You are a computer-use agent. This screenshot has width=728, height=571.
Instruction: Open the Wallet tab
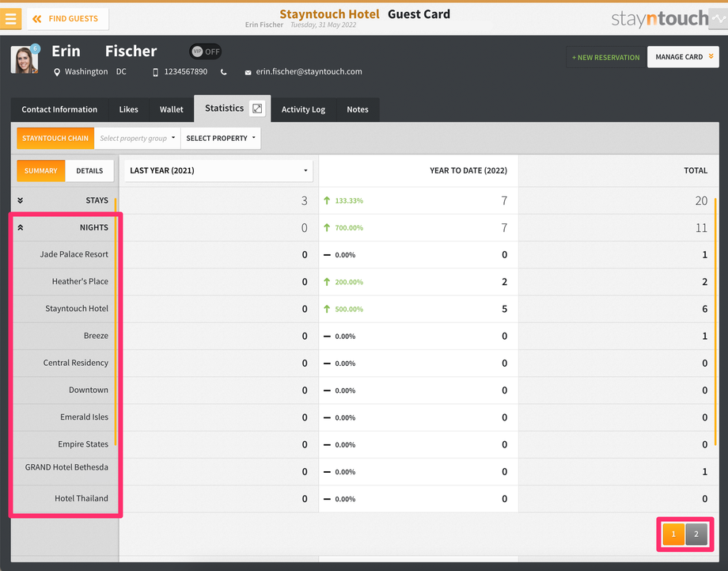[x=172, y=109]
